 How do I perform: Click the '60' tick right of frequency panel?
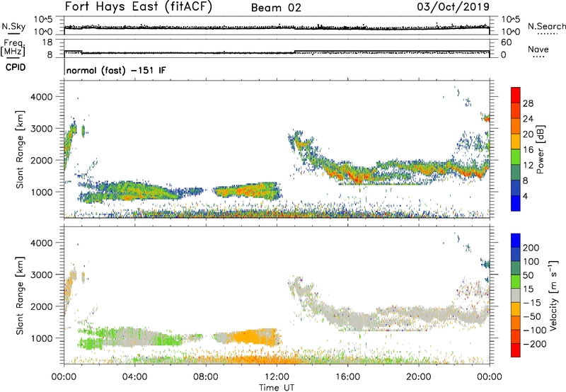506,42
